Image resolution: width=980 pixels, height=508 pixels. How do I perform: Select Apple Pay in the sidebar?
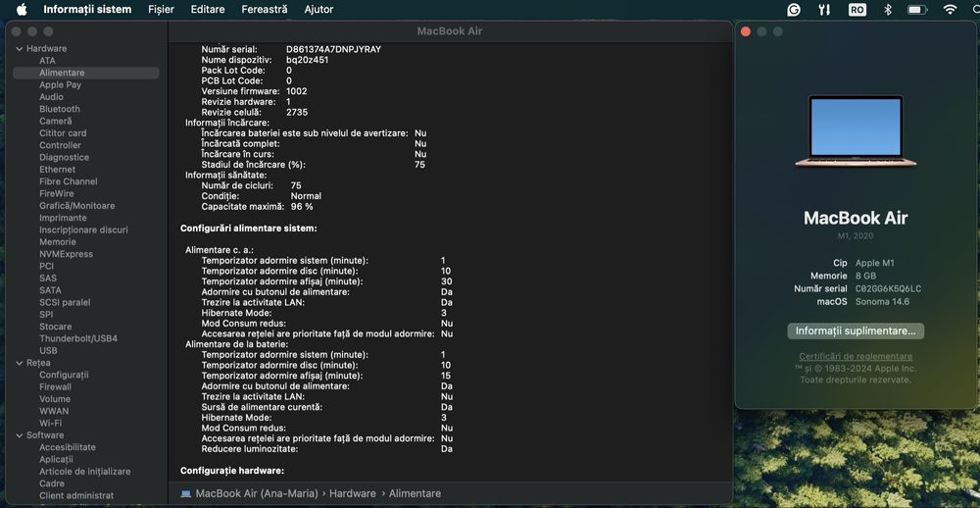[x=60, y=85]
